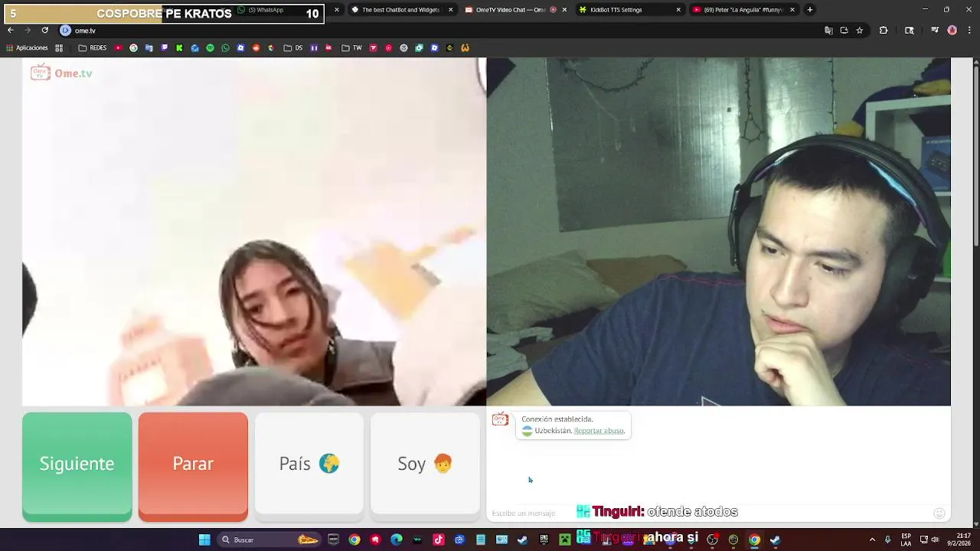The width and height of the screenshot is (980, 551).
Task: Open the Chrome three-dot menu
Action: click(969, 31)
